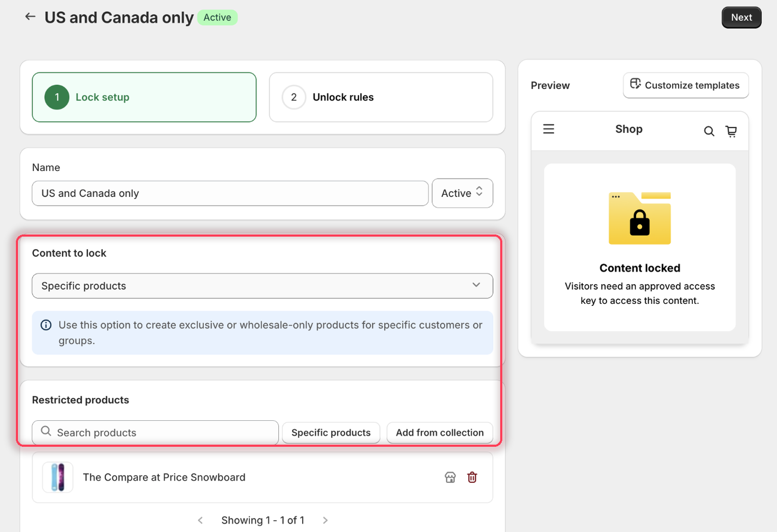Viewport: 777px width, 532px height.
Task: Click The Compare at Price Snowboard name
Action: click(x=164, y=478)
